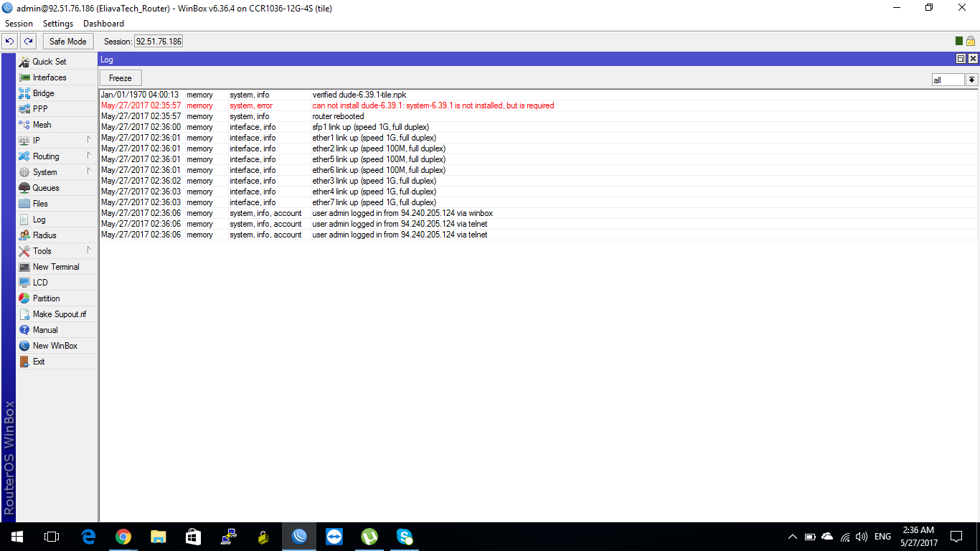Open Task View on the taskbar
Image resolution: width=980 pixels, height=551 pixels.
(52, 537)
